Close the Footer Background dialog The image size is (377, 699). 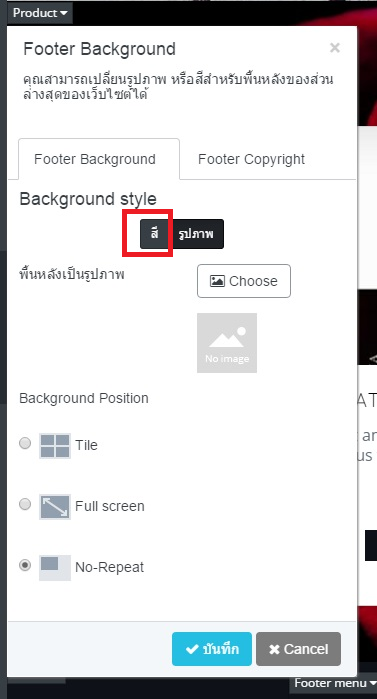pos(335,48)
